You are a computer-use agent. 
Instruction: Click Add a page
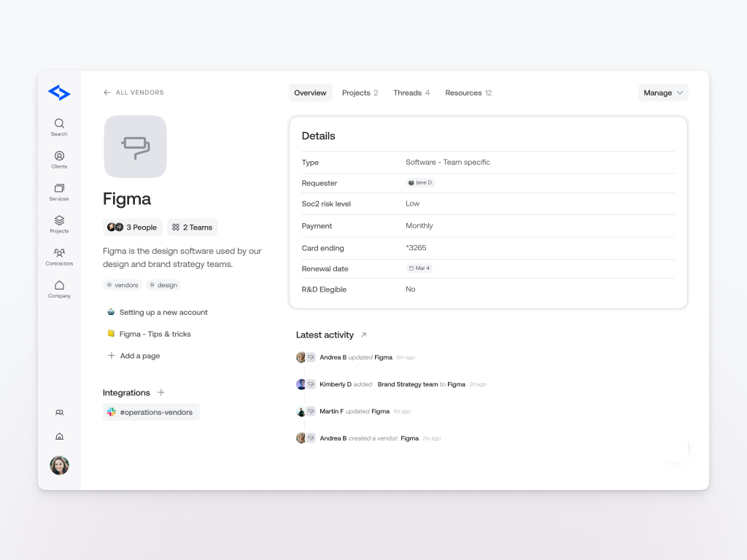coord(134,356)
